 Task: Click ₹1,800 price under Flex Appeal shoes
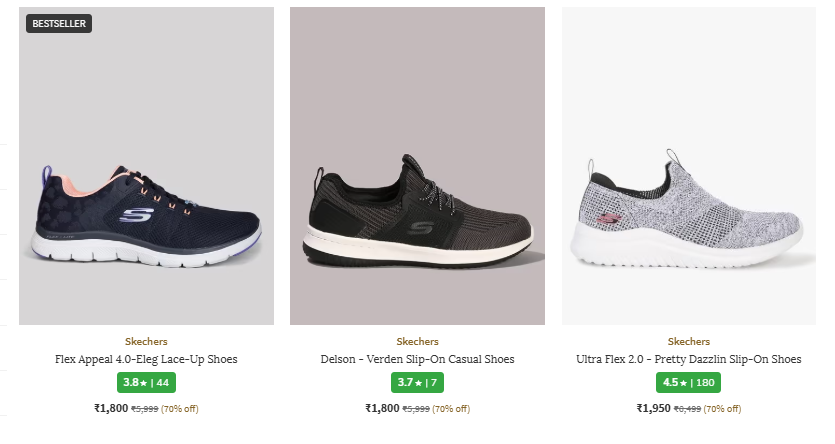[111, 408]
